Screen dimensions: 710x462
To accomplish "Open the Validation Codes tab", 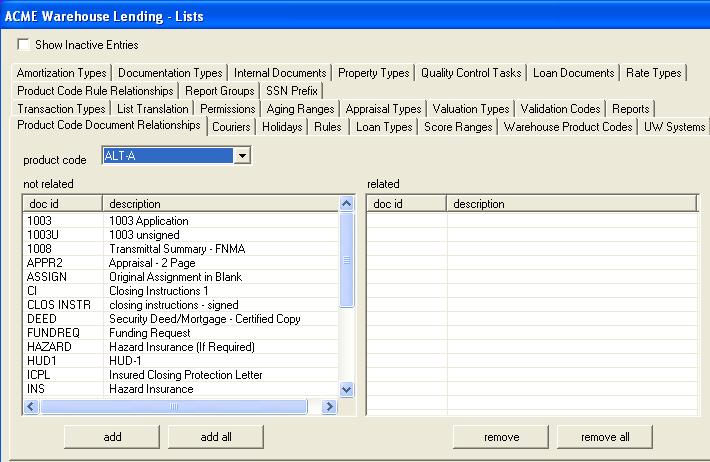I will pyautogui.click(x=560, y=109).
